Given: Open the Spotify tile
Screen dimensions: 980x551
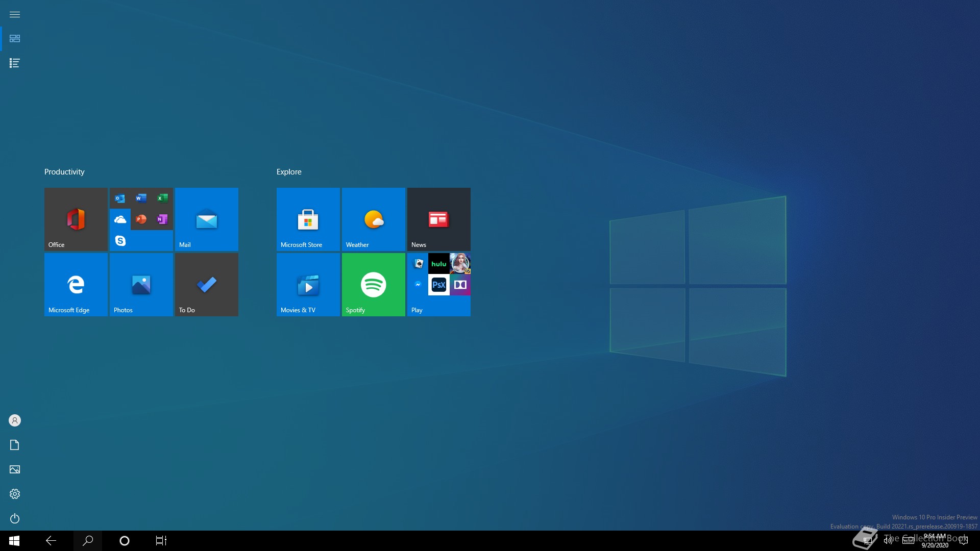Looking at the screenshot, I should 373,284.
